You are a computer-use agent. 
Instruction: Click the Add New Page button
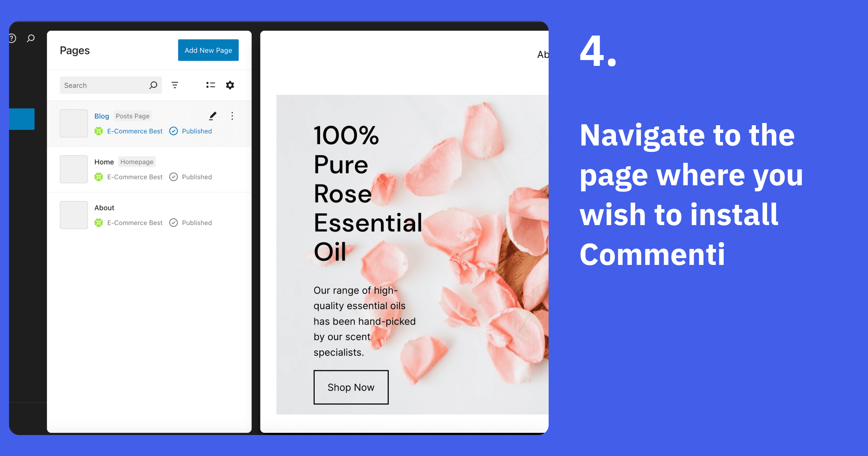click(208, 50)
